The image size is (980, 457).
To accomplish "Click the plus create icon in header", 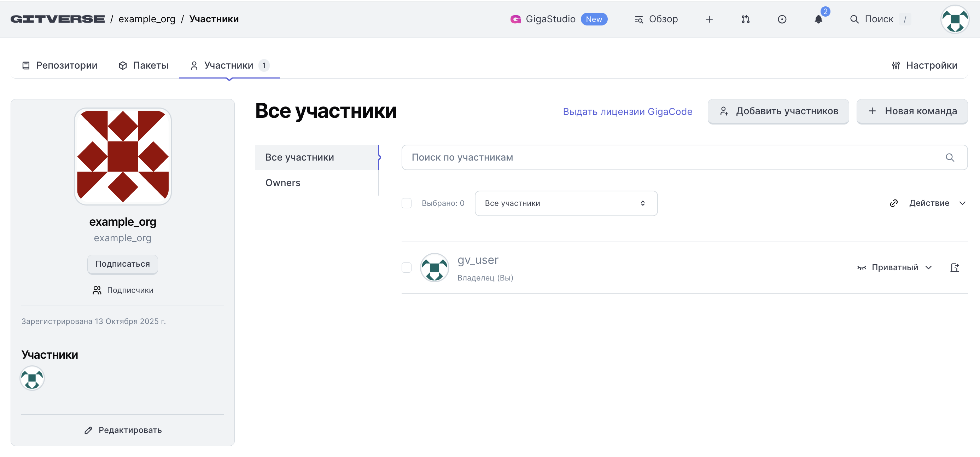I will (709, 19).
